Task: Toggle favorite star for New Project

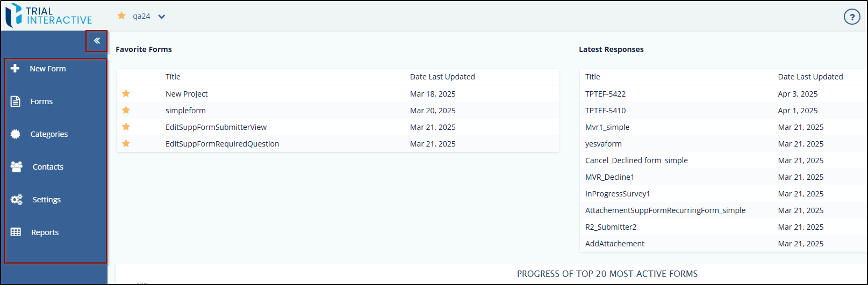Action: (x=126, y=93)
